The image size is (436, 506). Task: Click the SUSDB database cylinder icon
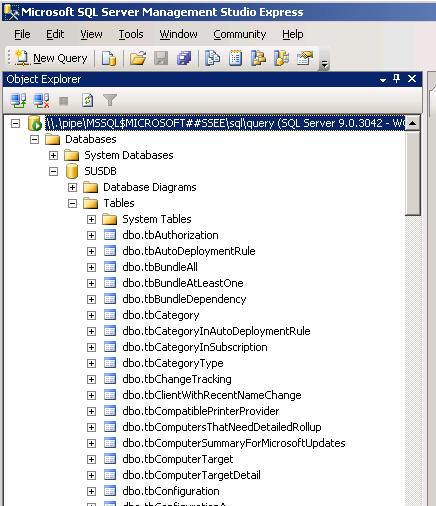point(72,171)
